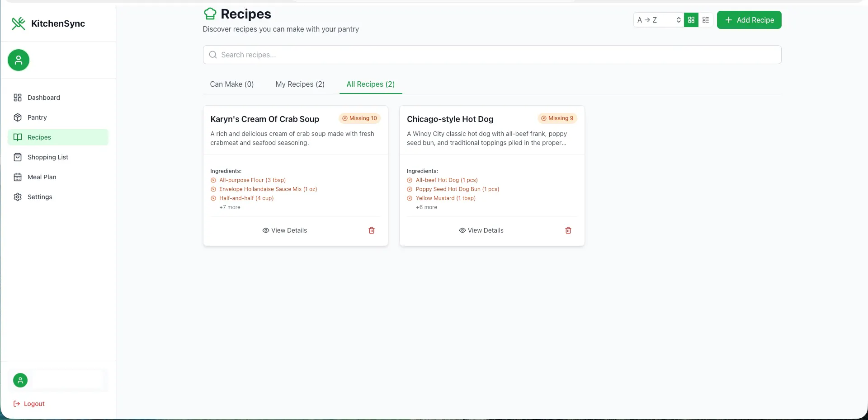The image size is (868, 420).
Task: Navigate to Pantry page
Action: coord(58,117)
